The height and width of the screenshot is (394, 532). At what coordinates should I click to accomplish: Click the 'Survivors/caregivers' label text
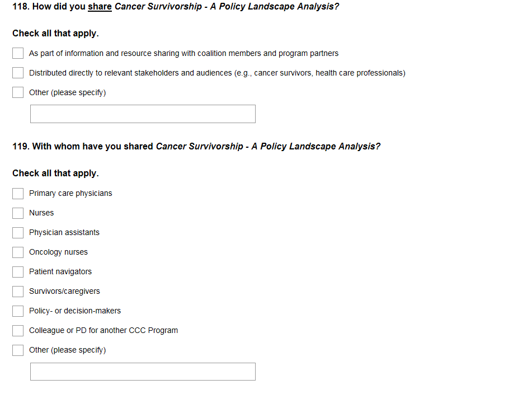click(64, 292)
